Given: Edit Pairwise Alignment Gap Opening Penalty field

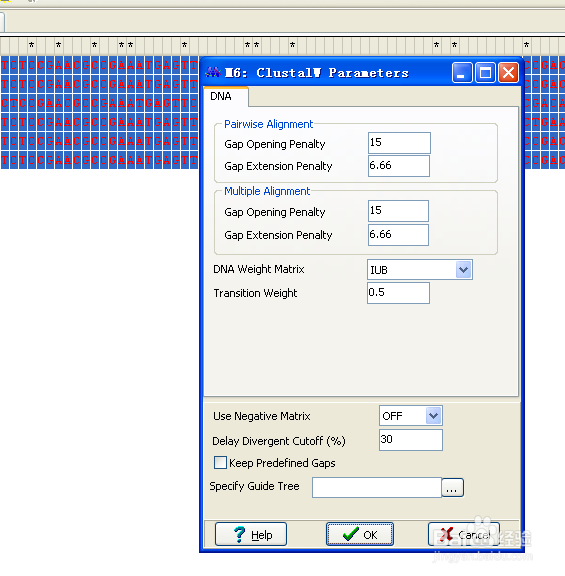Looking at the screenshot, I should (399, 143).
